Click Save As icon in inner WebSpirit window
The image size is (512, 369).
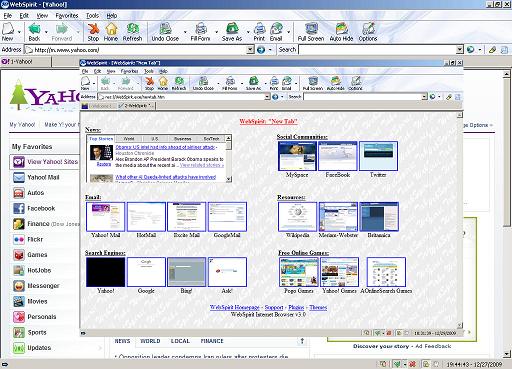click(x=254, y=83)
